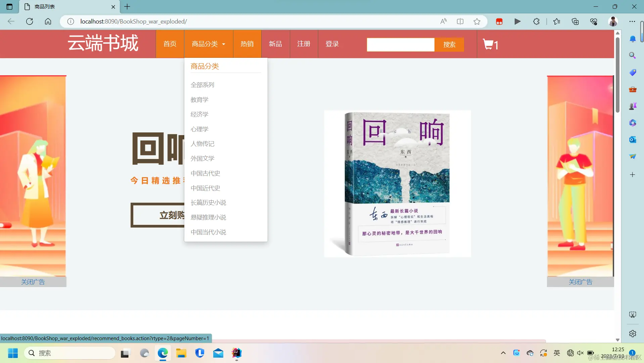Open the 登录 page
The height and width of the screenshot is (363, 644).
[332, 44]
